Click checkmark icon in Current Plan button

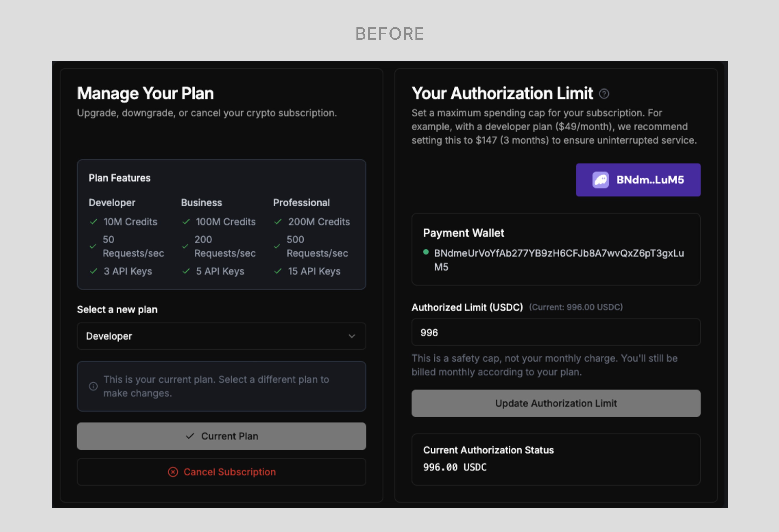coord(190,436)
